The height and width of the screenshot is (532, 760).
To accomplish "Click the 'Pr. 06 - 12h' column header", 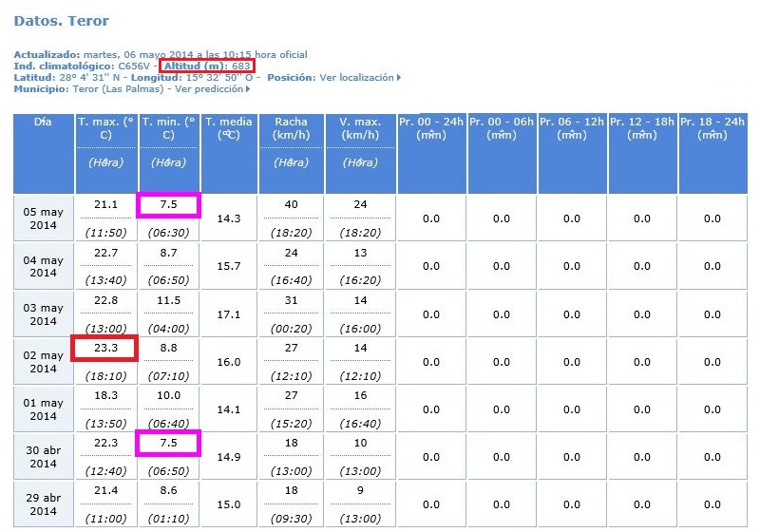I will point(571,128).
